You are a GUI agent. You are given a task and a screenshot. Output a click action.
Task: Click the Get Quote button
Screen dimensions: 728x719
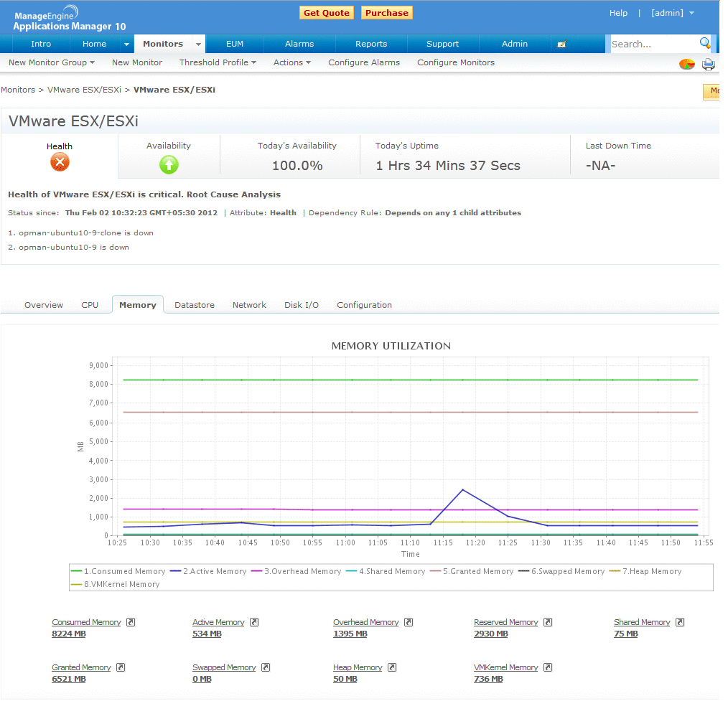pyautogui.click(x=327, y=13)
